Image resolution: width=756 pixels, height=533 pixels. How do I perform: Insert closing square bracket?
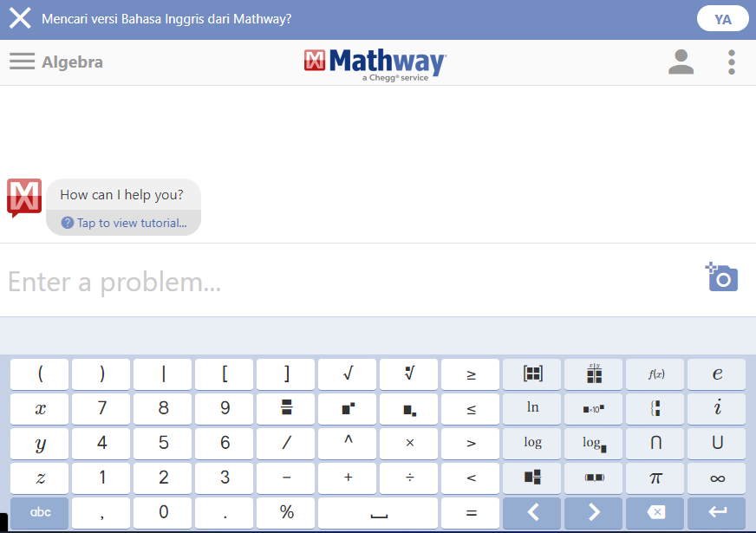286,374
